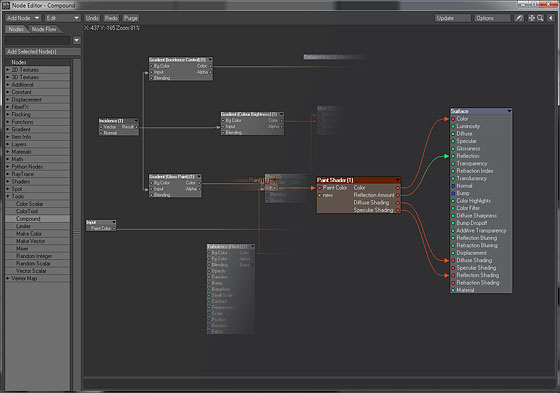Expand the Vertex Map category

point(8,278)
